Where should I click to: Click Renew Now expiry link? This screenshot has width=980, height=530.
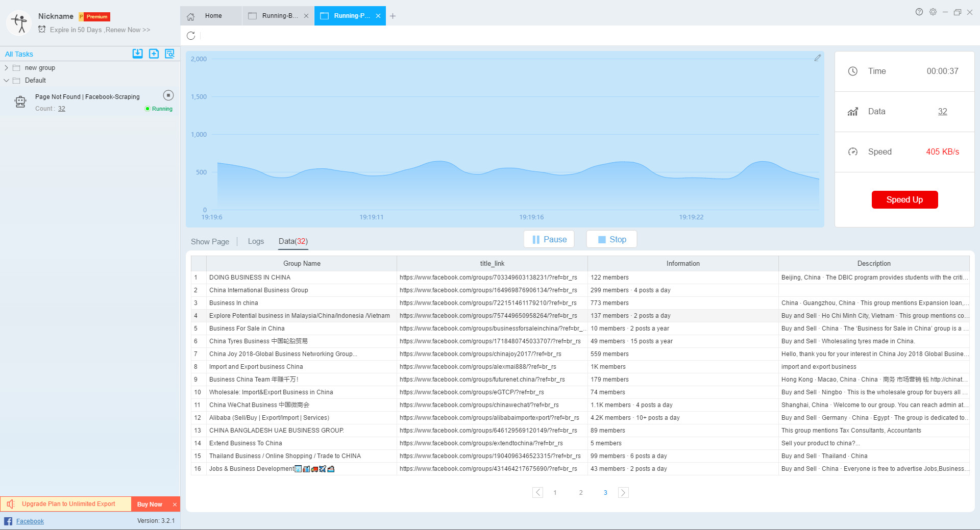tap(128, 30)
